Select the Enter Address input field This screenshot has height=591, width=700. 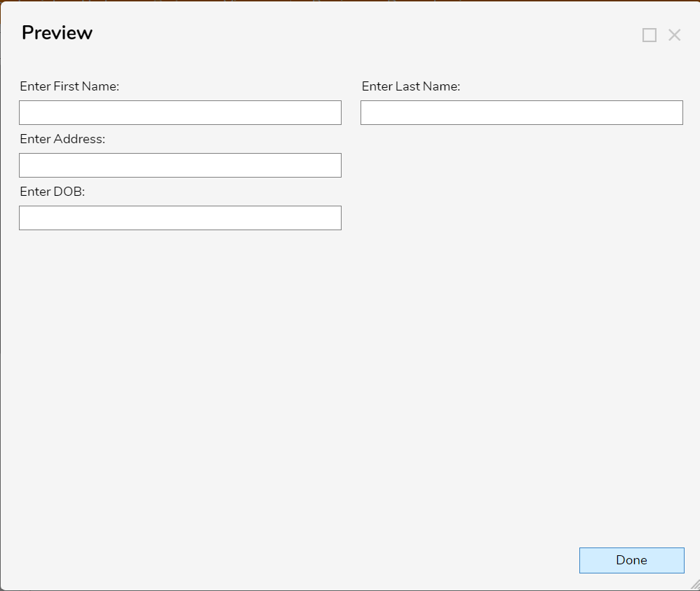[x=180, y=165]
